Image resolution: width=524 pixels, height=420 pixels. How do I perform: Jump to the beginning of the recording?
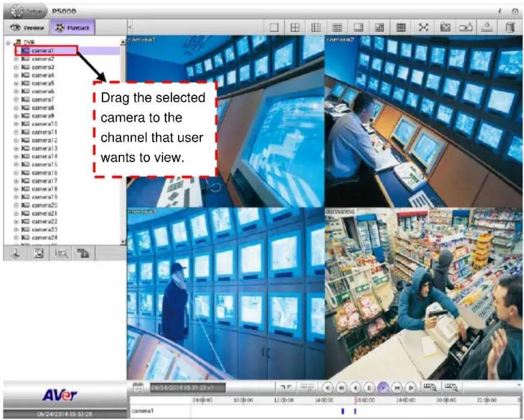click(328, 388)
